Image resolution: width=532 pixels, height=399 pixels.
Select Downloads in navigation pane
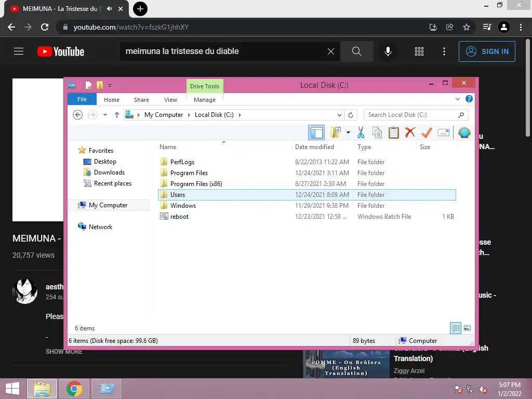109,172
